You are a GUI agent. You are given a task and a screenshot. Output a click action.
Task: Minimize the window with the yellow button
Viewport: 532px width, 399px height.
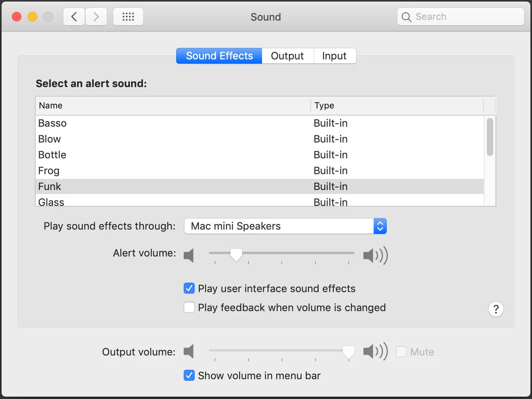pyautogui.click(x=32, y=17)
